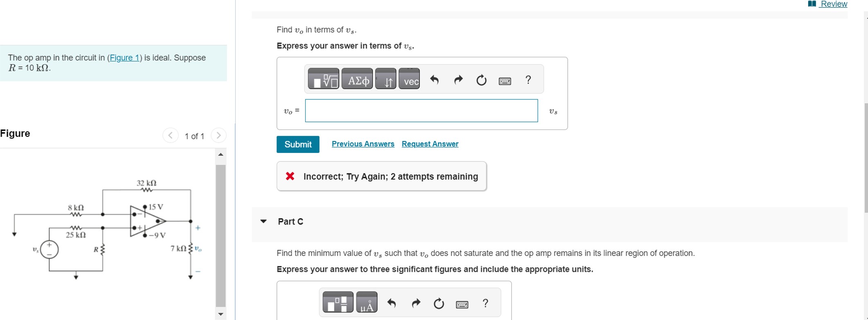Reset the answer field with the reset icon
The width and height of the screenshot is (868, 320).
(x=481, y=80)
